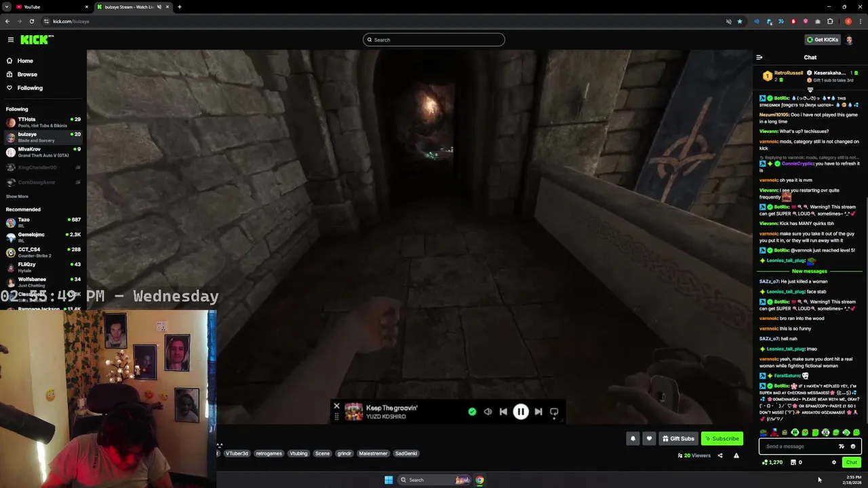
Task: Open album art thumbnail in music widget
Action: [x=354, y=411]
